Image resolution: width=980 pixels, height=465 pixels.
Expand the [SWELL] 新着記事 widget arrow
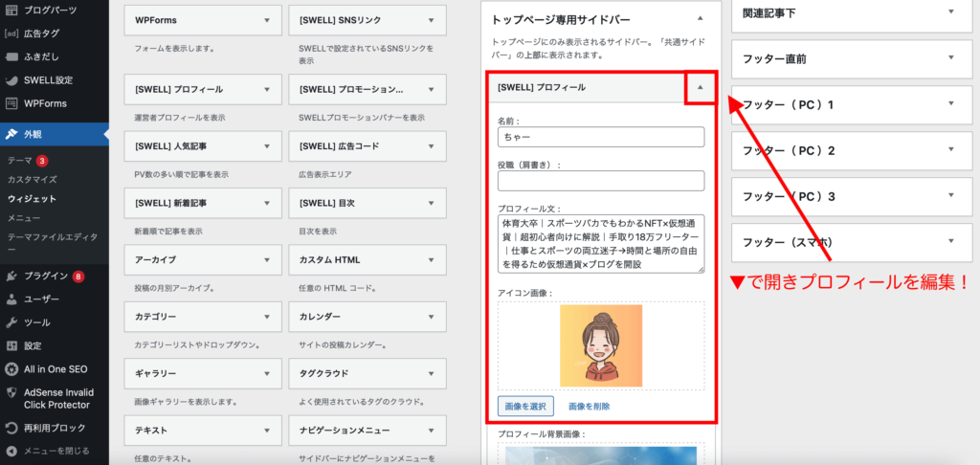tap(267, 203)
